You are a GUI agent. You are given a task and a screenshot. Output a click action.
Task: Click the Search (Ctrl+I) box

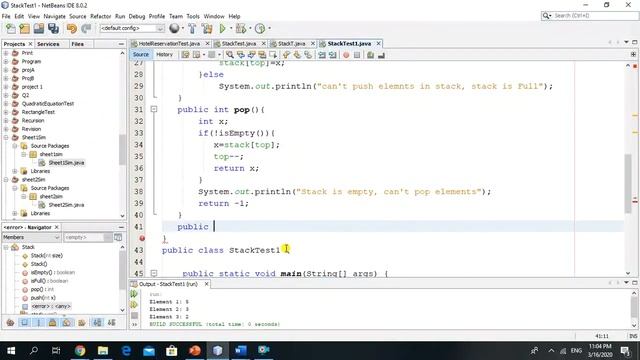tap(590, 16)
